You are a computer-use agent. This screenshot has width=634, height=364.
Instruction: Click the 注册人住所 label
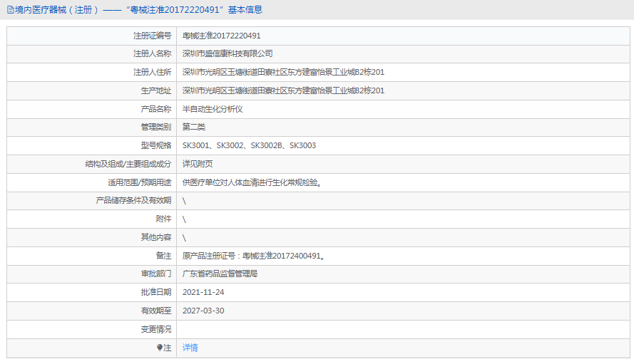(x=153, y=72)
